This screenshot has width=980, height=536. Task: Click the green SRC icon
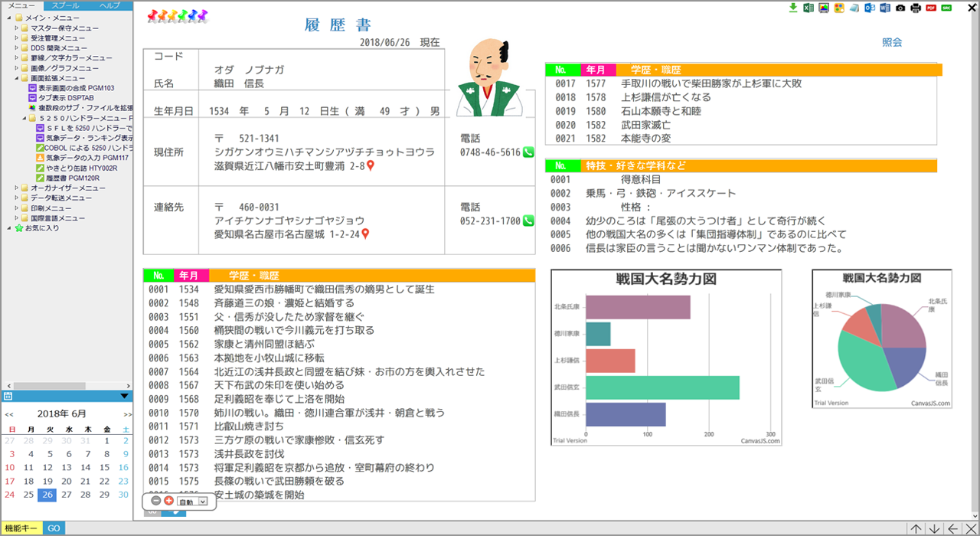point(947,8)
